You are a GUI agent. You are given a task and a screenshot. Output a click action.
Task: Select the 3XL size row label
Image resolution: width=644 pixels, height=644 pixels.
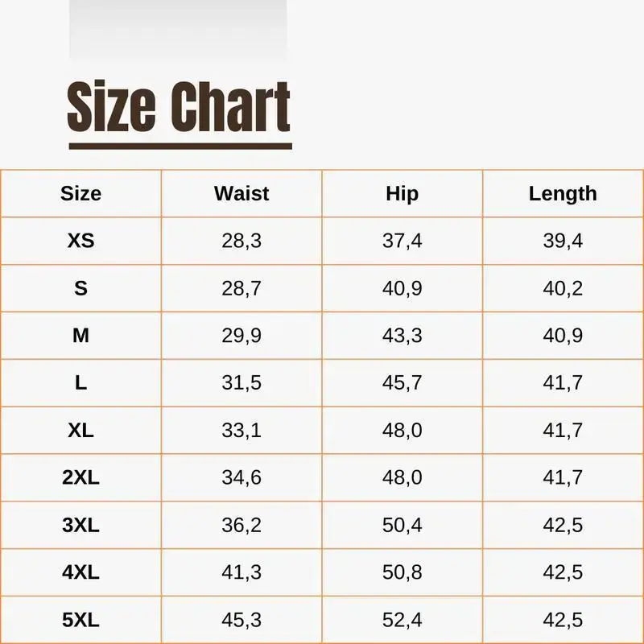point(80,526)
